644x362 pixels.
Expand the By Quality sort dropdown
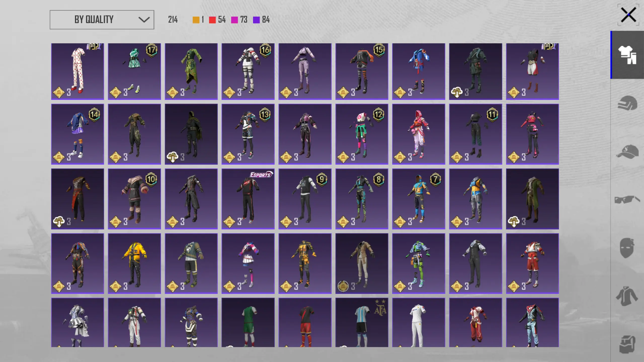102,20
